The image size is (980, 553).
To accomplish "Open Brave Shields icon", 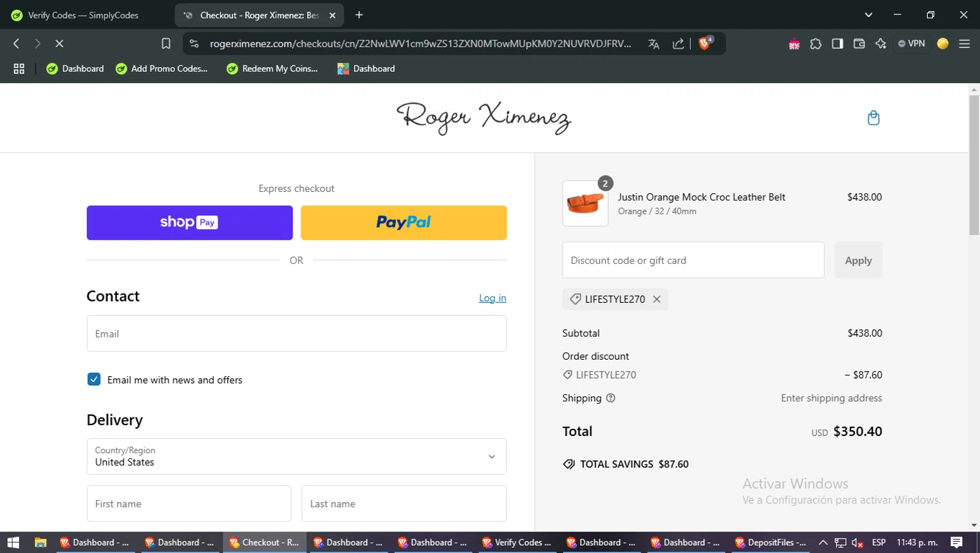I will 705,44.
